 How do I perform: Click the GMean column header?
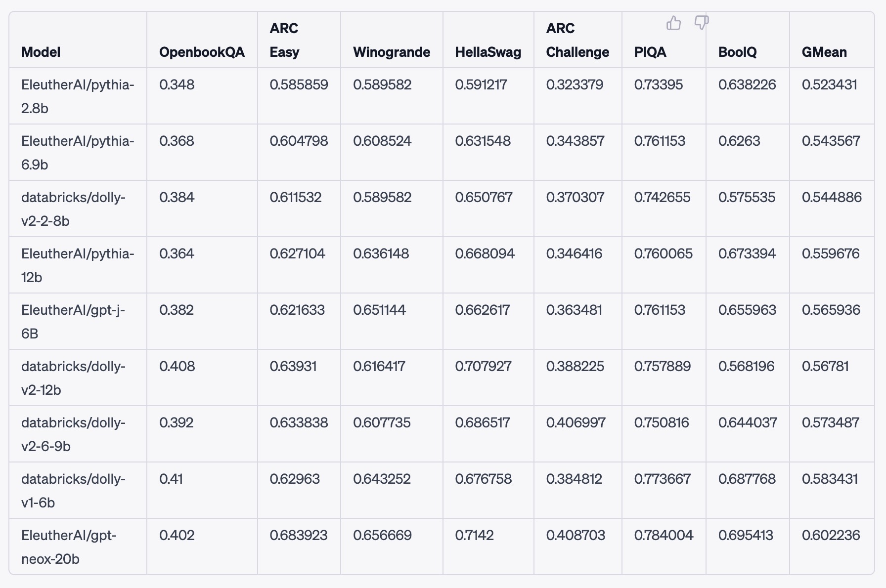point(824,52)
